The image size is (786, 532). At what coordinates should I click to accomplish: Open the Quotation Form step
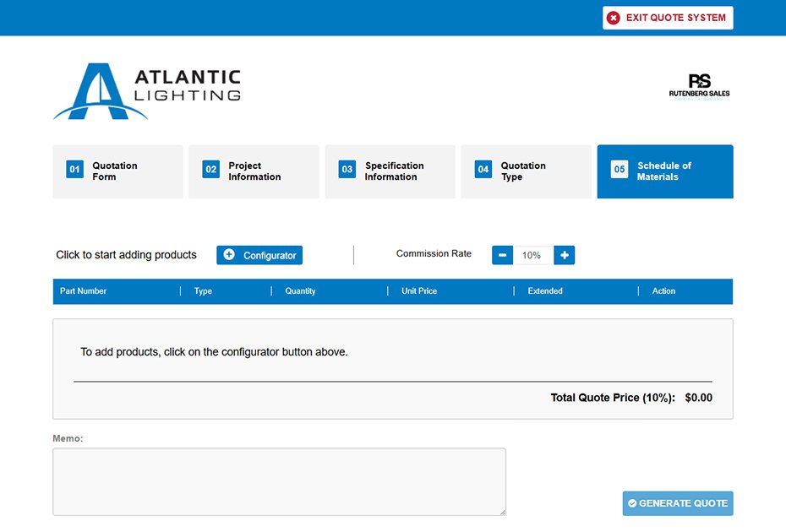117,171
